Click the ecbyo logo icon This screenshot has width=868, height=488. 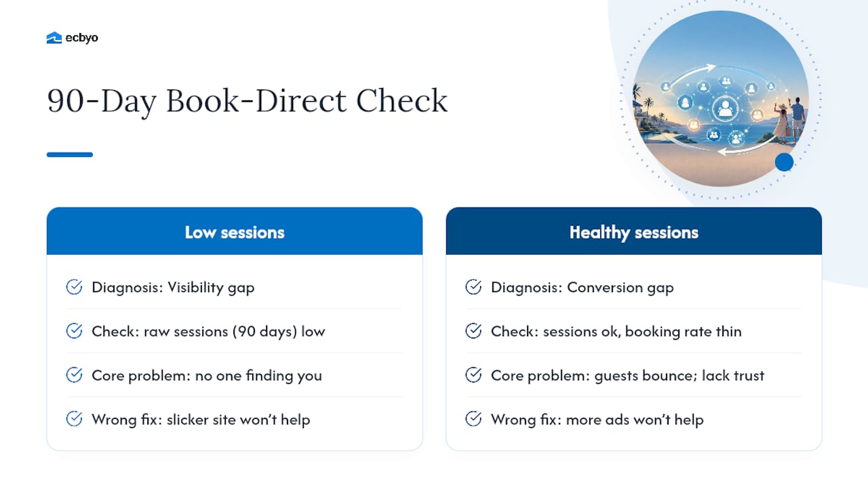[x=54, y=38]
